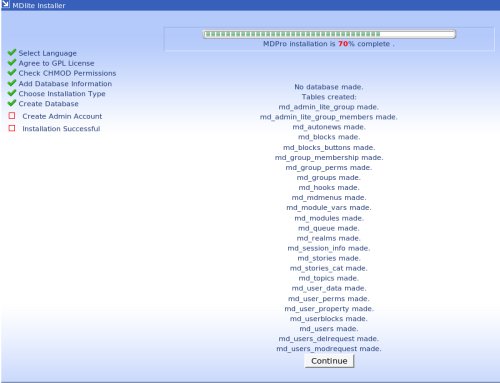Screen dimensions: 500x383
Task: Click checkmark beside Choose Installation Type
Action: click(12, 93)
